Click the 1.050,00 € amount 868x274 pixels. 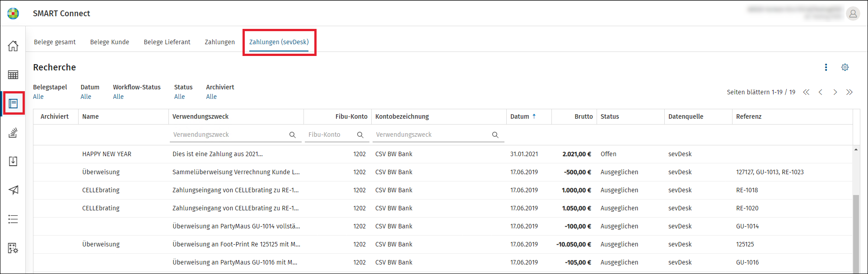tap(577, 208)
